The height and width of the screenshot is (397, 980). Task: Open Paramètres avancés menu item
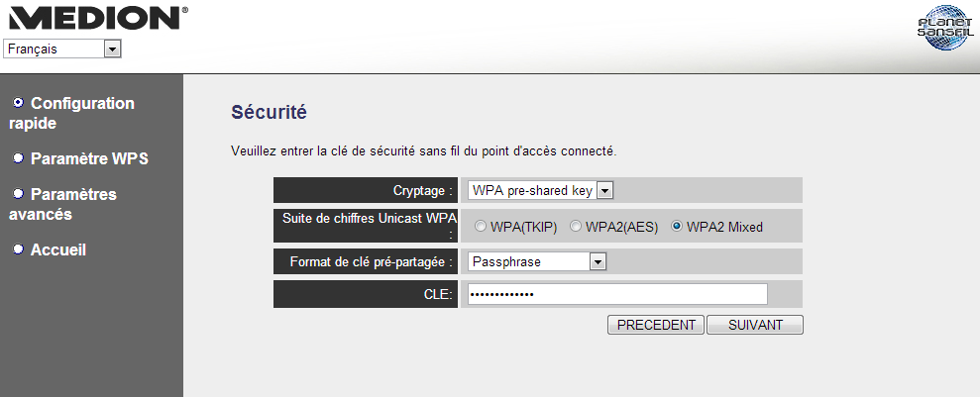62,204
